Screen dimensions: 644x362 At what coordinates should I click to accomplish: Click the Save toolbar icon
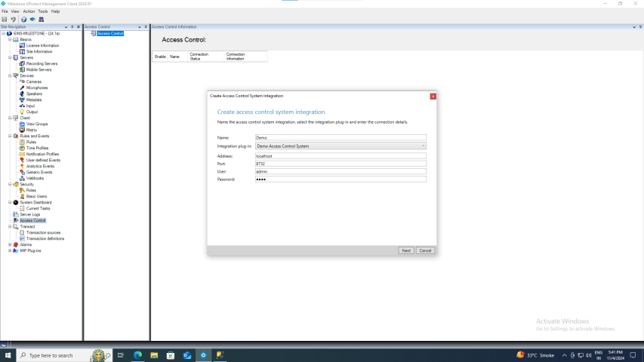coord(5,19)
